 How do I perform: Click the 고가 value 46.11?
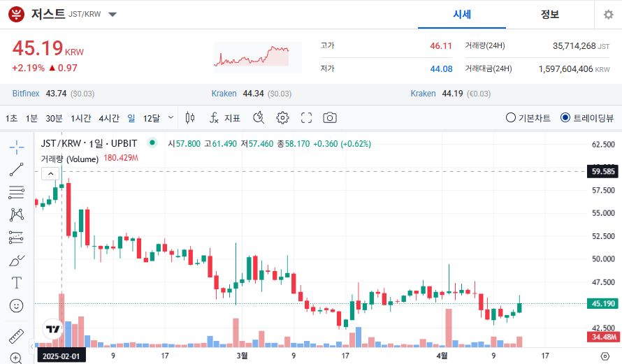(x=441, y=46)
